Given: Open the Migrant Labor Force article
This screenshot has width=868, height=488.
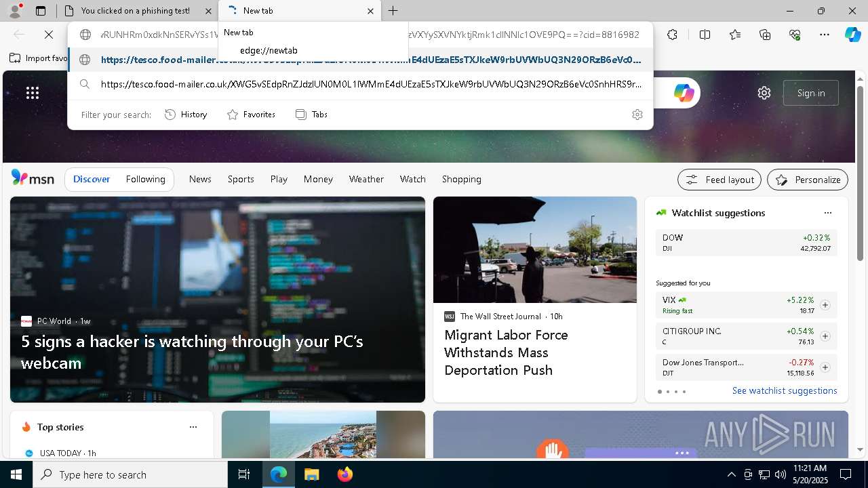Looking at the screenshot, I should [535, 300].
